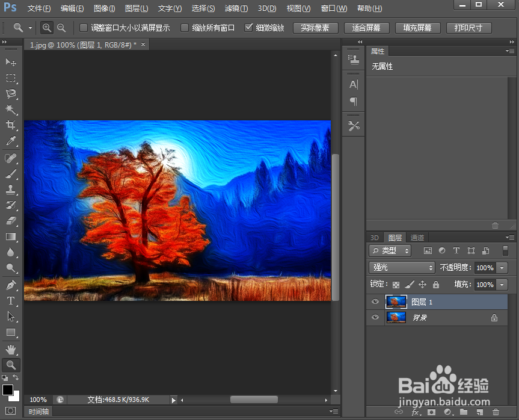Viewport: 519px width, 420px height.
Task: Open the Paragraph panel icon
Action: click(354, 101)
